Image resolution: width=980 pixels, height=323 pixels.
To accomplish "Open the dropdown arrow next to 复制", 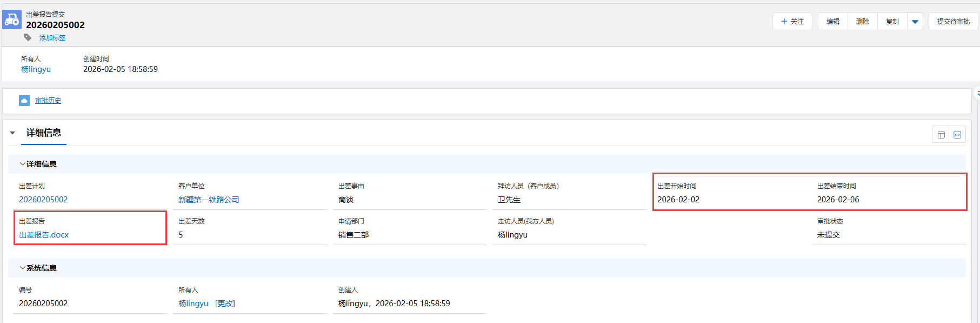I will [x=915, y=22].
